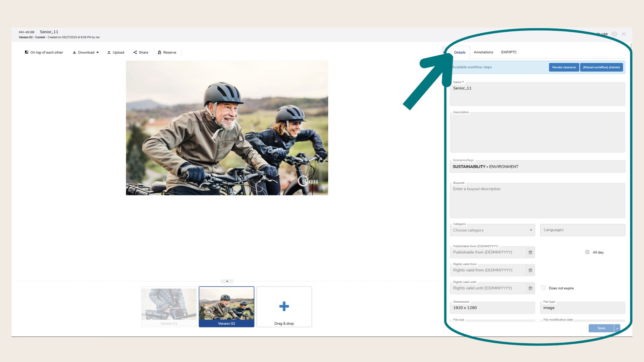Viewport: 644px width, 362px height.
Task: Open the version history clock icon
Action: point(614,34)
